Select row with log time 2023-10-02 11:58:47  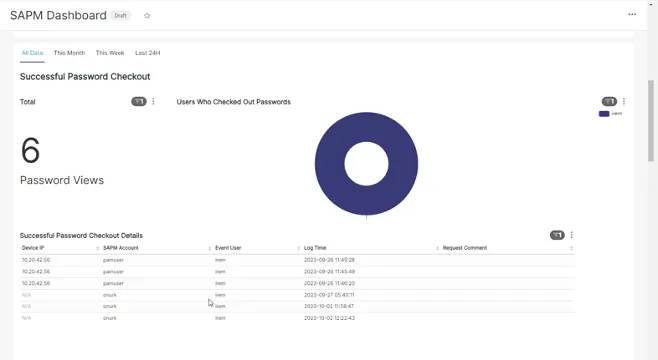[x=297, y=306]
